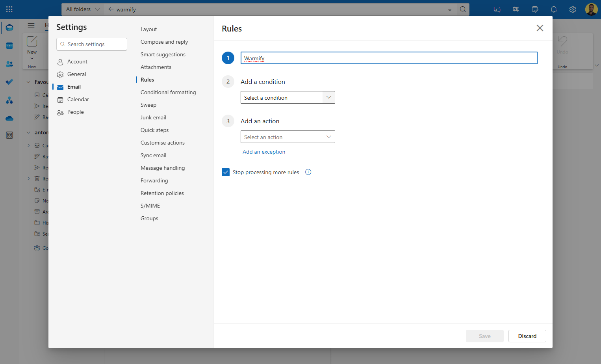Collapse the Favourites folder group
Image resolution: width=601 pixels, height=364 pixels.
pyautogui.click(x=28, y=82)
